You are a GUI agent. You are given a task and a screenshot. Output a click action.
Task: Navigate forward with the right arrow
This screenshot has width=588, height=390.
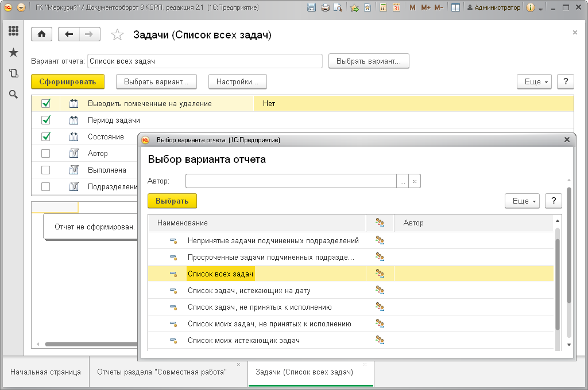coord(89,34)
